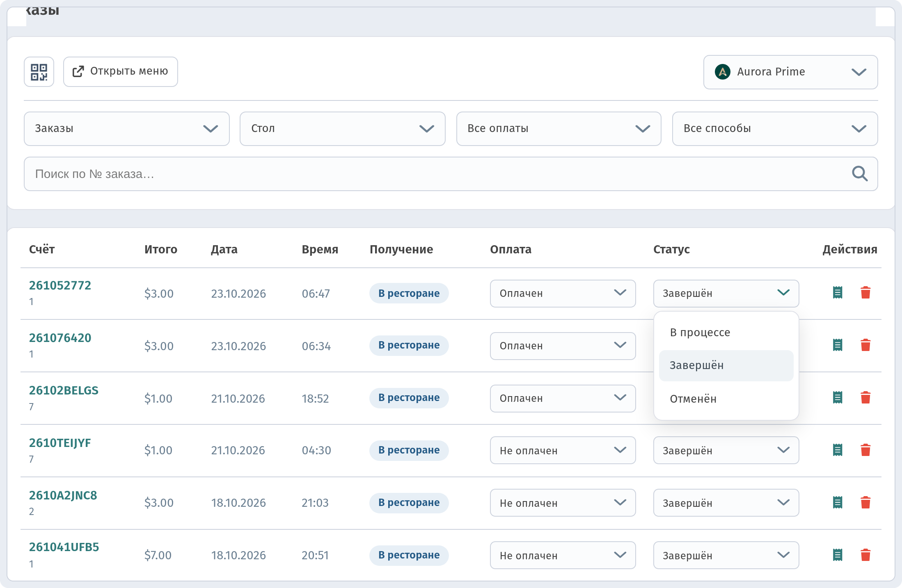Image resolution: width=902 pixels, height=588 pixels.
Task: Open the Стол filter dropdown
Action: (x=343, y=129)
